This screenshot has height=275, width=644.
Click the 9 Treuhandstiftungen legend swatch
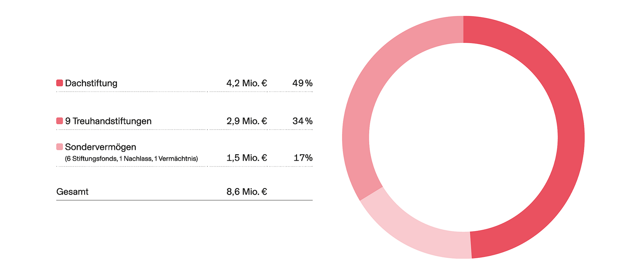tap(60, 121)
